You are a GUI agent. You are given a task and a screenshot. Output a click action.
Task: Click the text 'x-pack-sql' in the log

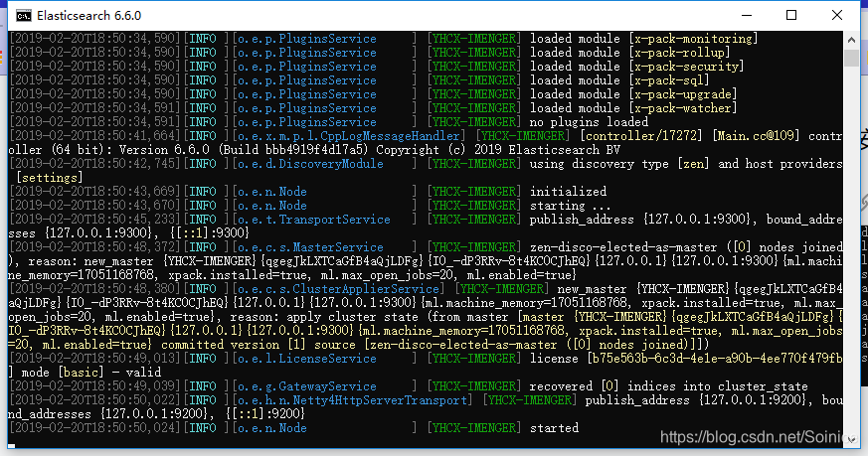point(669,80)
